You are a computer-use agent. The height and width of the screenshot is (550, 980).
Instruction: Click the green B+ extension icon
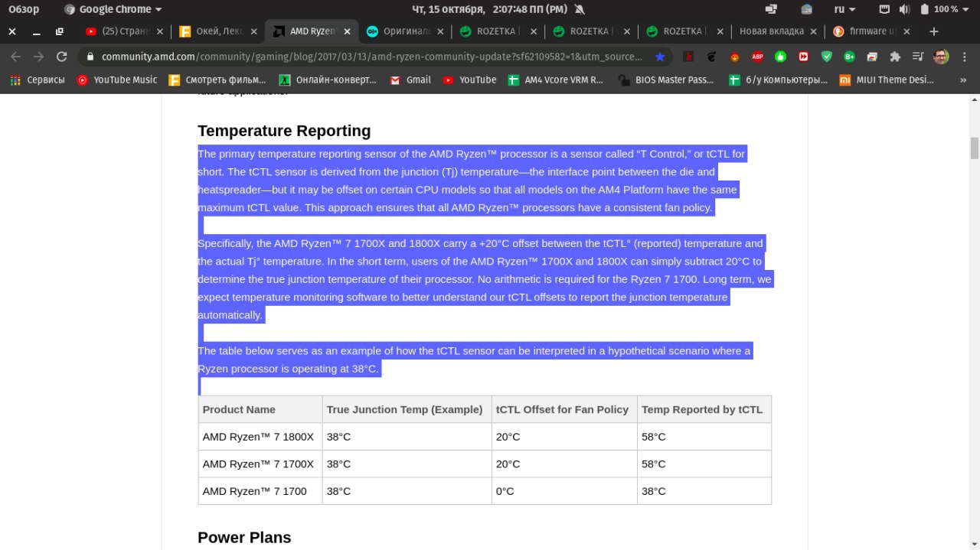849,57
